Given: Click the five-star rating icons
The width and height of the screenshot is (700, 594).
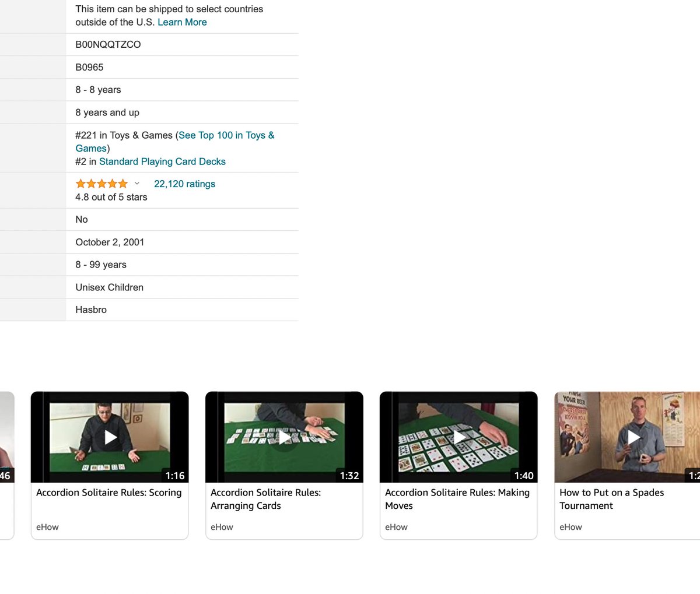Looking at the screenshot, I should [x=101, y=184].
